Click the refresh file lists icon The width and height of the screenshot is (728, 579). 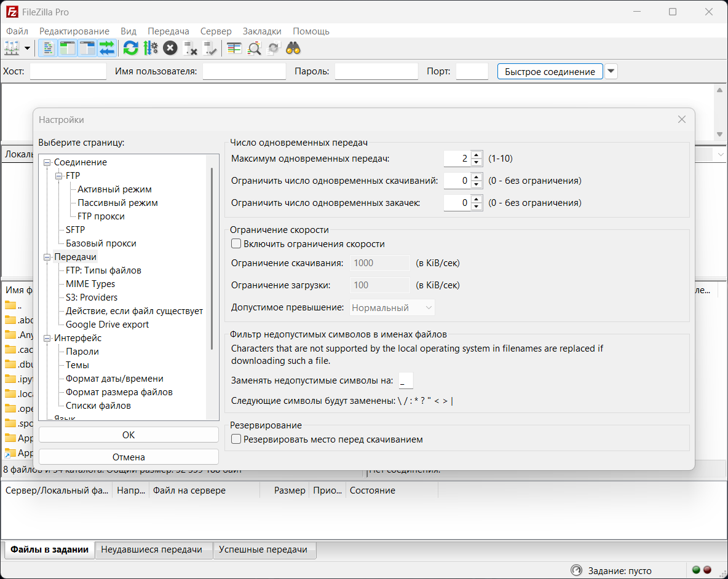(131, 48)
